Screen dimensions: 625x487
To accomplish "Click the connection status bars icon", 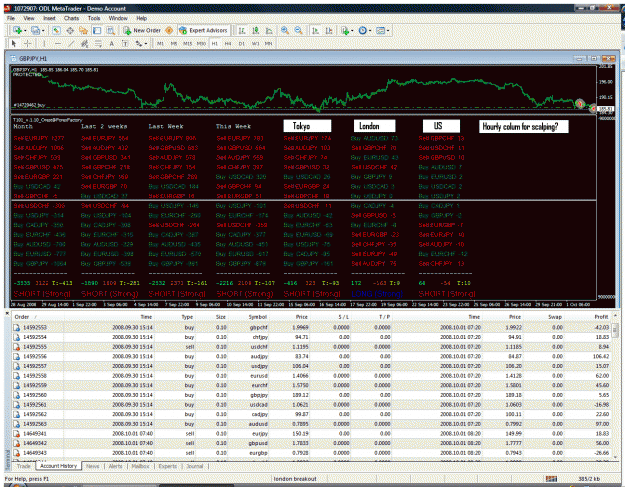I will click(x=551, y=479).
